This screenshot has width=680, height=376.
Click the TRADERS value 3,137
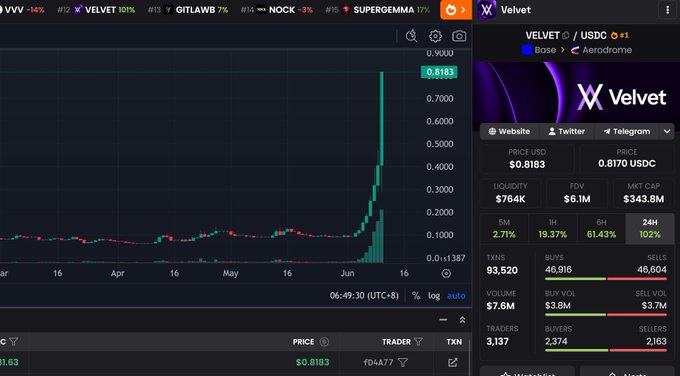497,342
